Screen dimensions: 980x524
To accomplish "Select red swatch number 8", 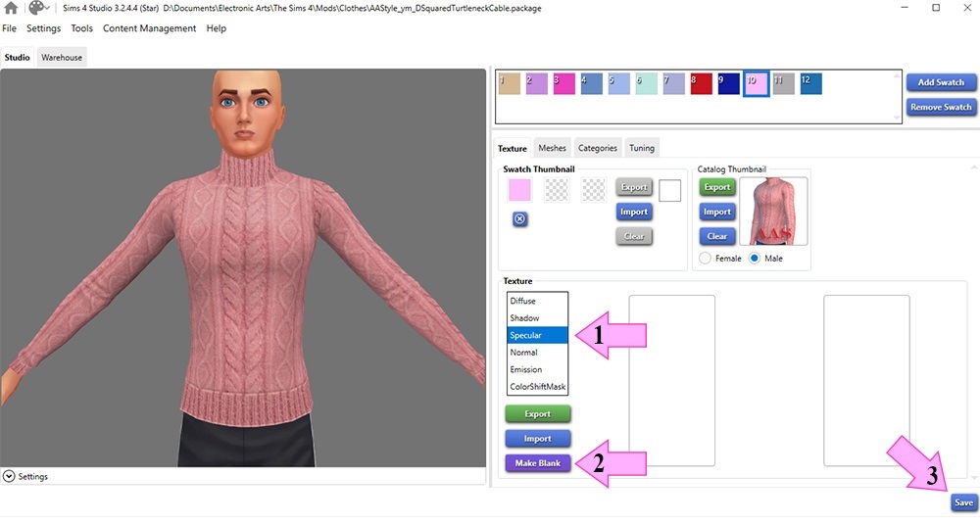I will coord(701,84).
